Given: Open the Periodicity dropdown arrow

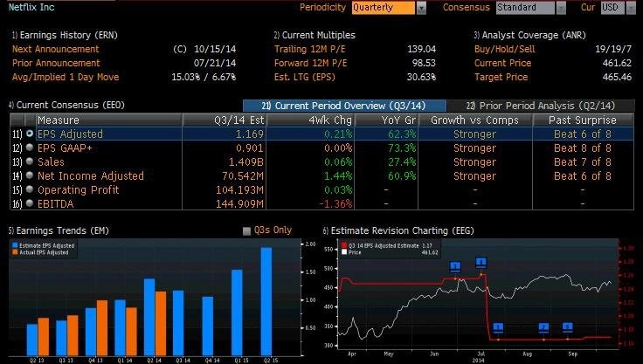Looking at the screenshot, I should [421, 8].
